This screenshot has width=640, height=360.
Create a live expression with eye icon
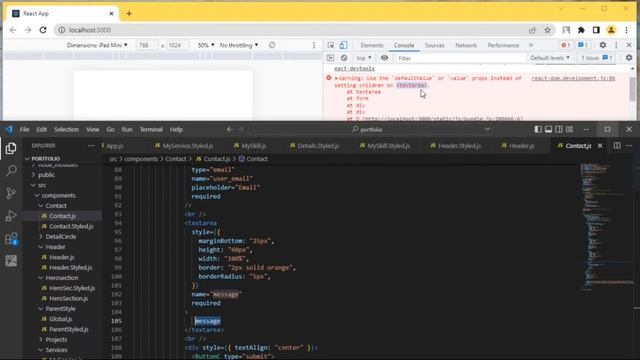[384, 58]
